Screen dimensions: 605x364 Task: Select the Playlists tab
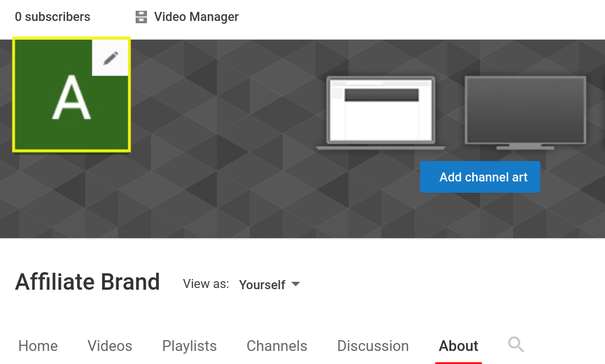tap(189, 345)
